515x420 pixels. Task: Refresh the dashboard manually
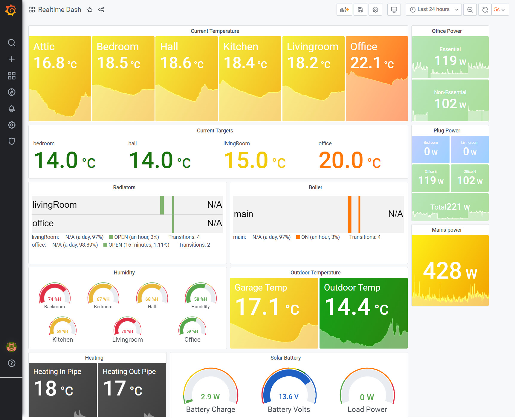click(485, 9)
